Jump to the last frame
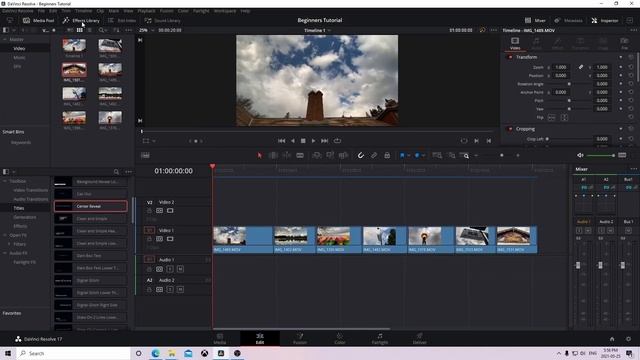The height and width of the screenshot is (360, 640). 324,141
